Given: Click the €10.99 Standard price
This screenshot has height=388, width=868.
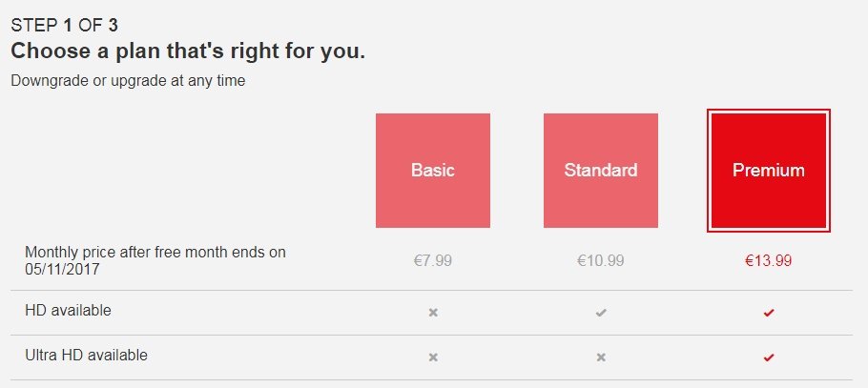Looking at the screenshot, I should pyautogui.click(x=601, y=260).
